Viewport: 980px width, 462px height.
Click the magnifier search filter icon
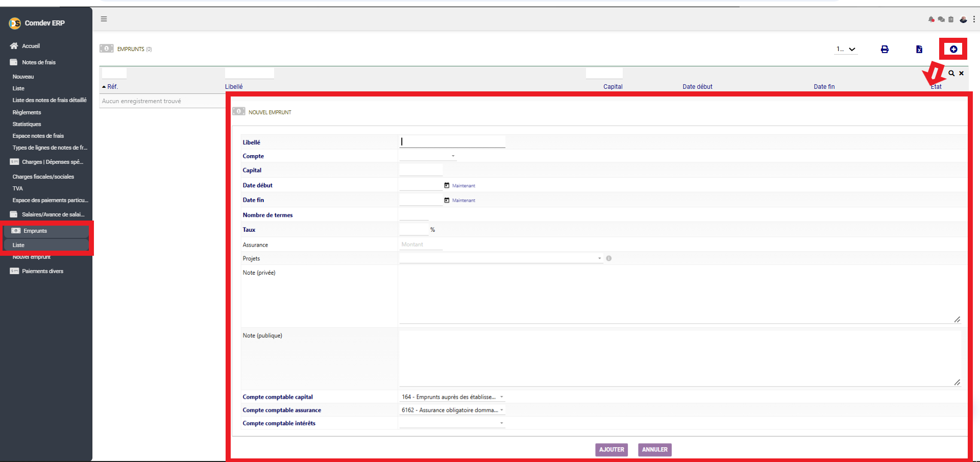click(951, 73)
